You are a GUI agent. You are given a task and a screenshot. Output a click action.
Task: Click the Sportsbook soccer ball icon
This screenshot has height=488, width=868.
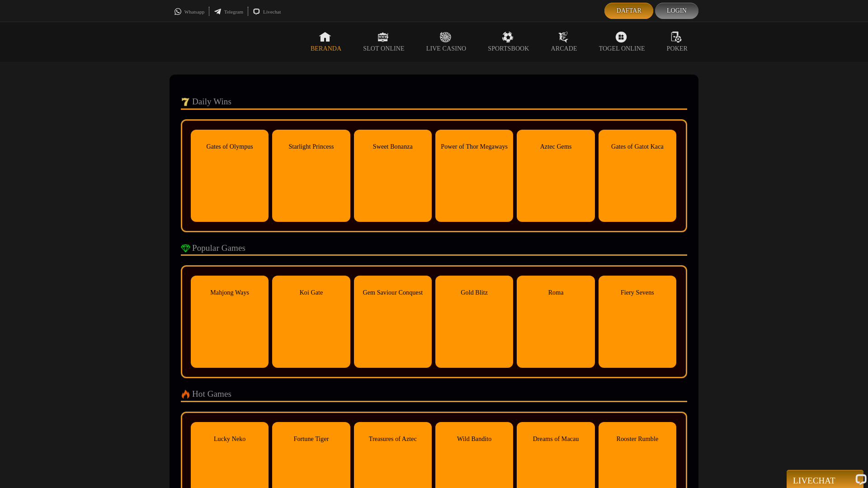(x=508, y=37)
